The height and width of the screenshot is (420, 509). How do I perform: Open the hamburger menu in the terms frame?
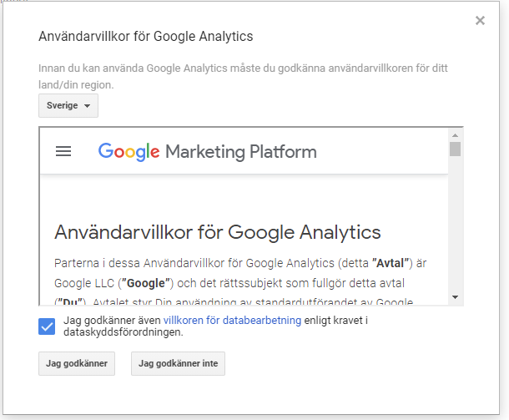[x=63, y=151]
